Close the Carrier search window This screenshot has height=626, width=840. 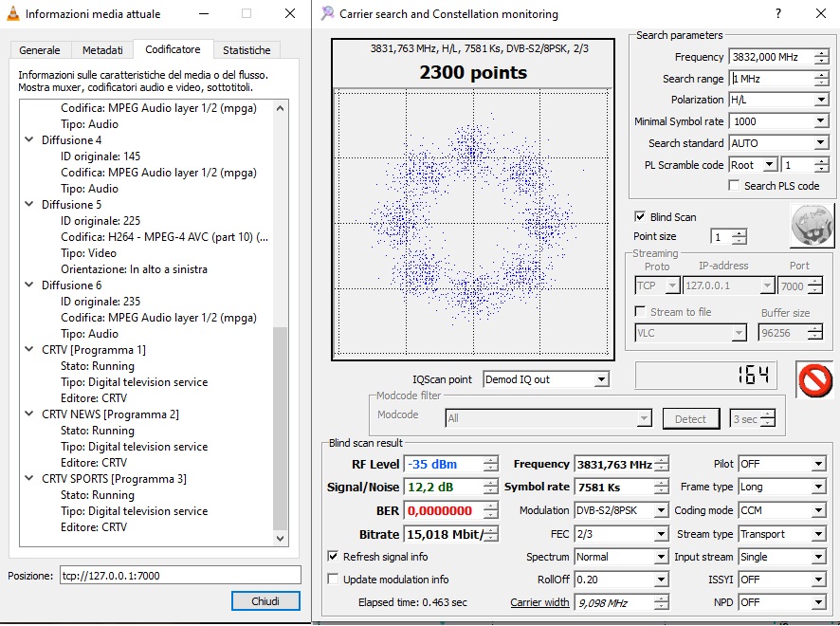point(820,14)
